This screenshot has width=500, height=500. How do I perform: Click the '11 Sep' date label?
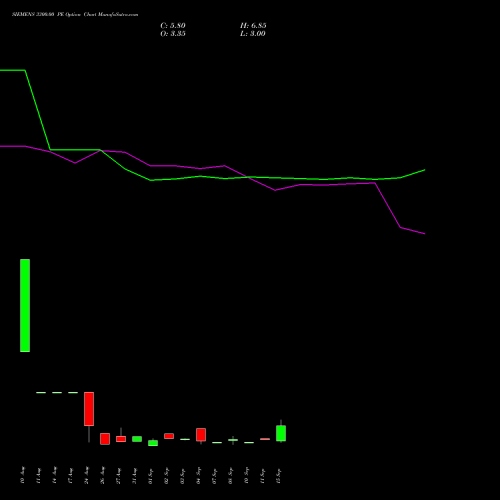point(262,476)
